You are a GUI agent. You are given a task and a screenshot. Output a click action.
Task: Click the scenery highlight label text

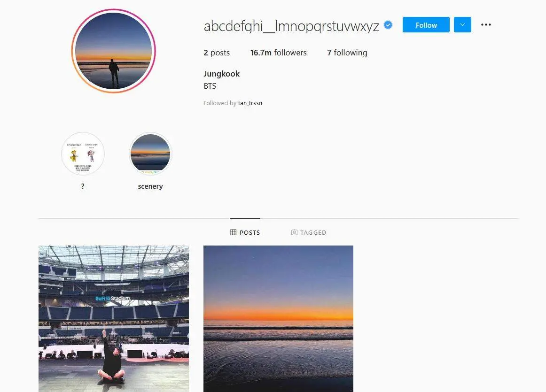(150, 186)
